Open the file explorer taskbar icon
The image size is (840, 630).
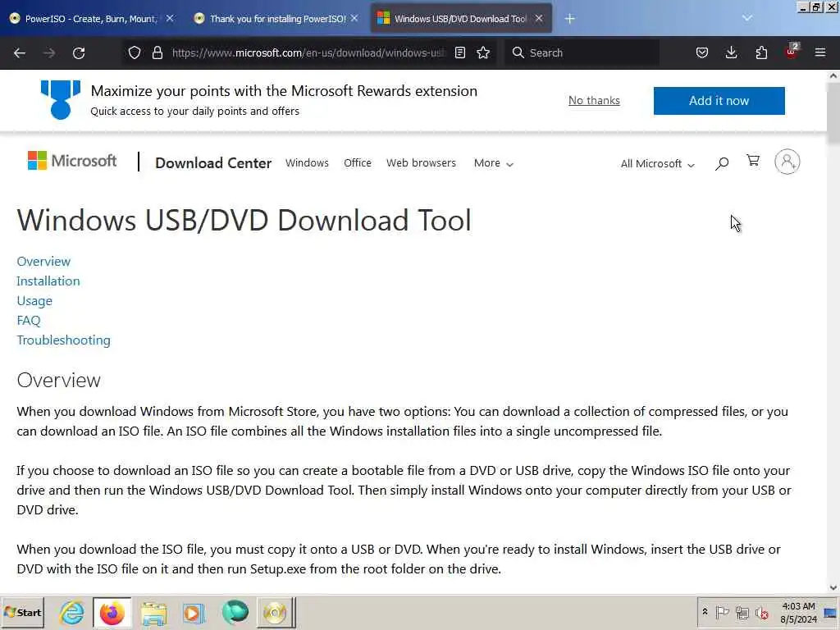(x=153, y=612)
